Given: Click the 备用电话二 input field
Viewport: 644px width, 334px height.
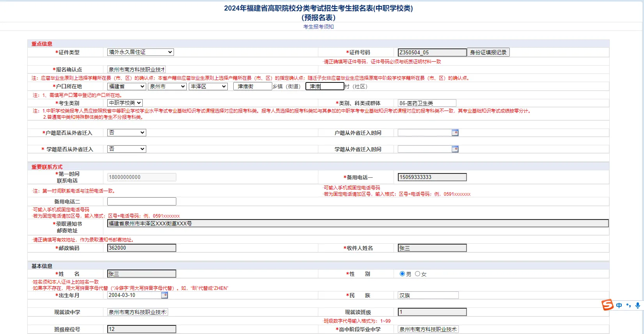Looking at the screenshot, I should pyautogui.click(x=142, y=202).
